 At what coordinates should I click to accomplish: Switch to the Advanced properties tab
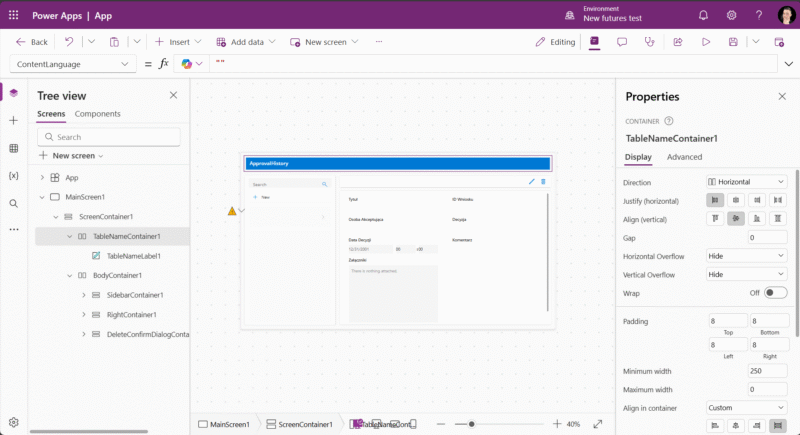tap(684, 157)
